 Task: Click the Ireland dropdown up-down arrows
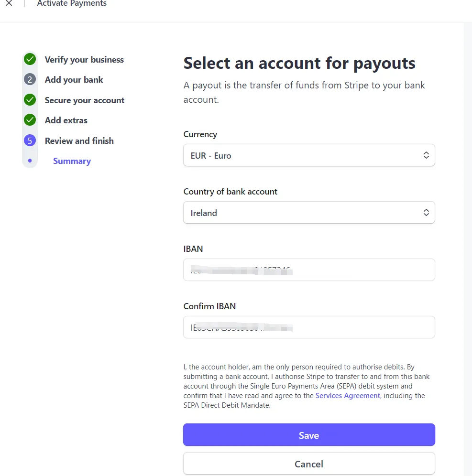[426, 213]
